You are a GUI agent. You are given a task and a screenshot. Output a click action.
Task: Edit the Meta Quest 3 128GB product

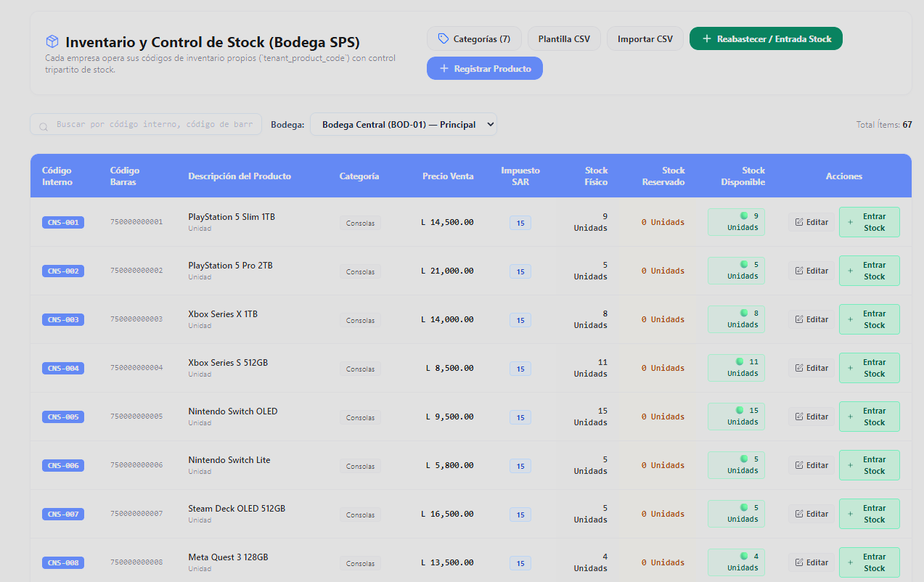click(811, 562)
